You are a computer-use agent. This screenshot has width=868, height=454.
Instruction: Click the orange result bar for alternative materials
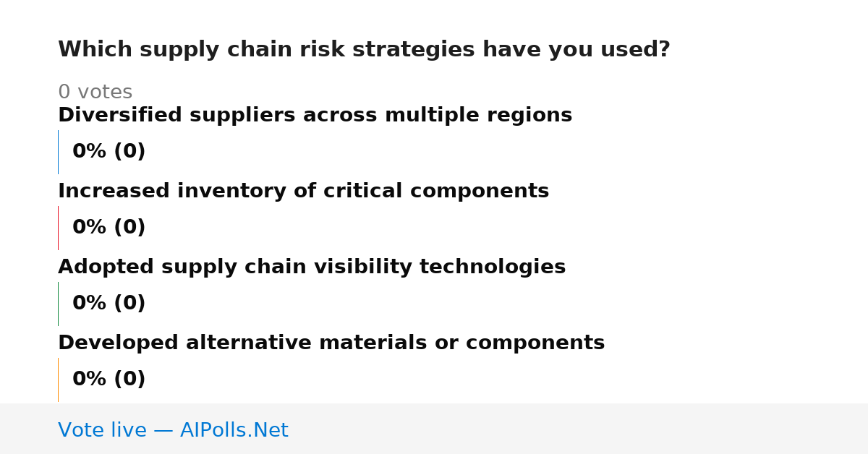(x=58, y=380)
